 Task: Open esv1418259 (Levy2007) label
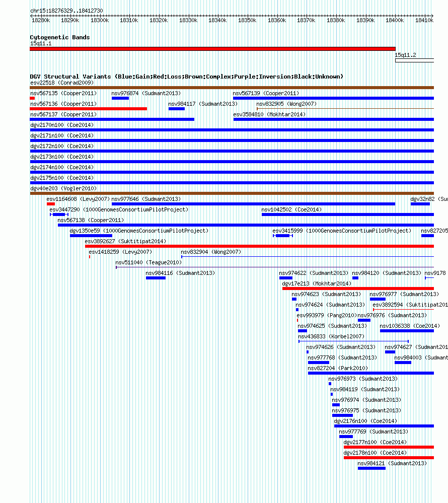pos(120,252)
